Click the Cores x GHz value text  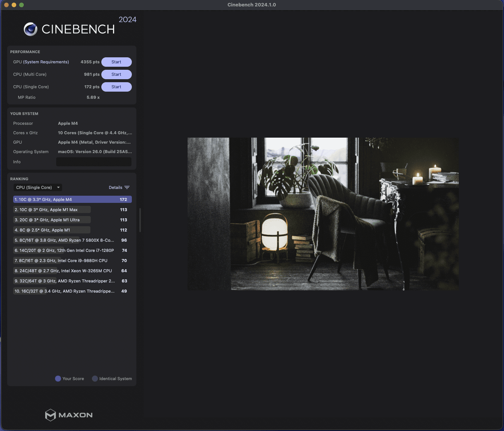95,133
